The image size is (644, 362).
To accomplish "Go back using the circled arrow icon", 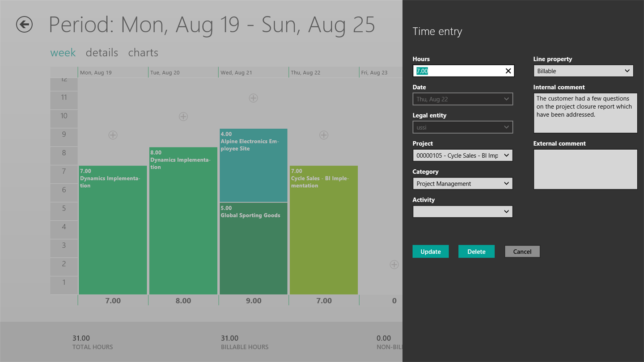I will 24,24.
